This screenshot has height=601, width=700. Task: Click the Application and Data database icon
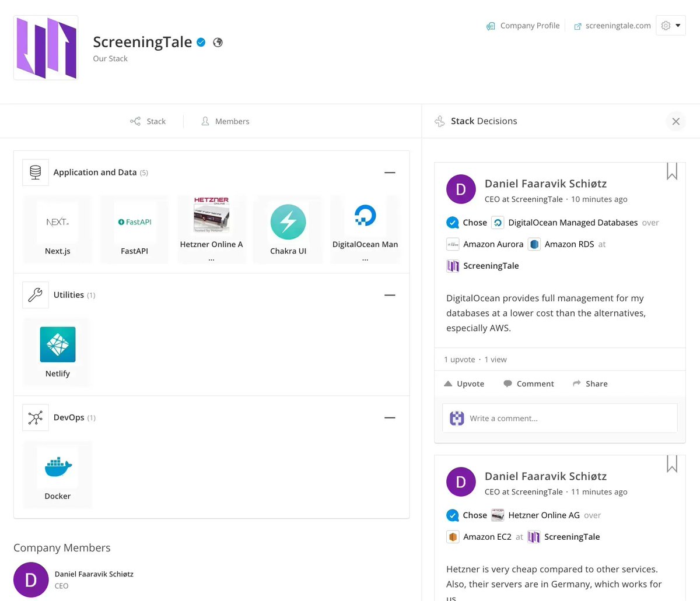[x=36, y=173]
